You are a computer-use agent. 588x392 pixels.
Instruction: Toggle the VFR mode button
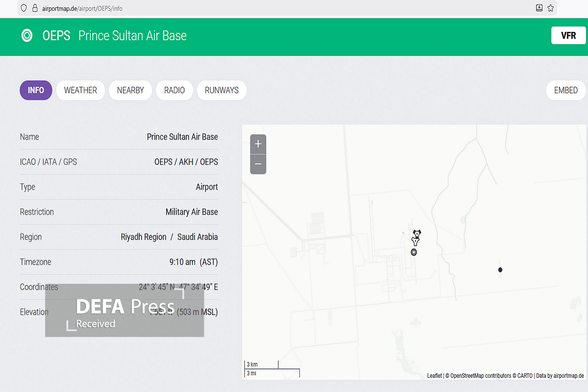click(x=568, y=35)
